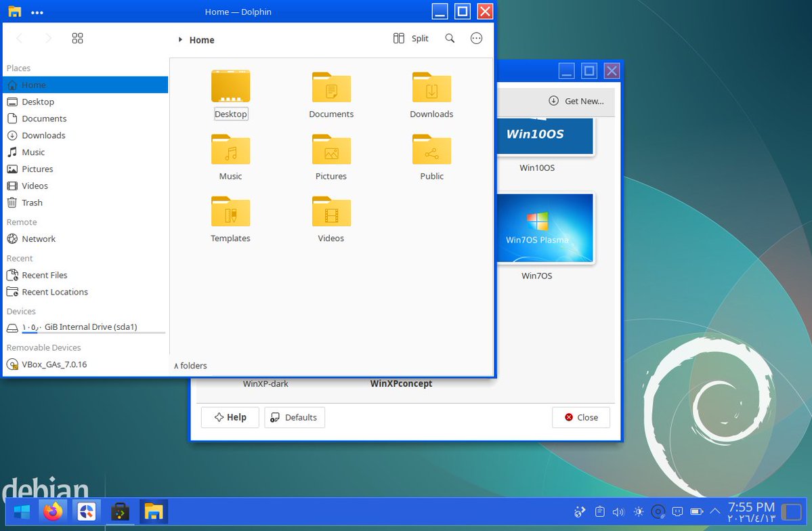This screenshot has width=812, height=531.
Task: Select Desktop in Places sidebar
Action: [85, 102]
